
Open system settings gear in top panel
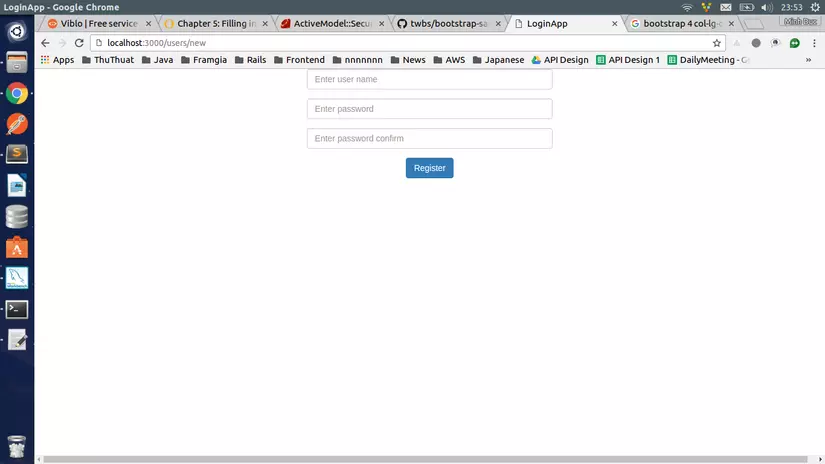point(815,7)
